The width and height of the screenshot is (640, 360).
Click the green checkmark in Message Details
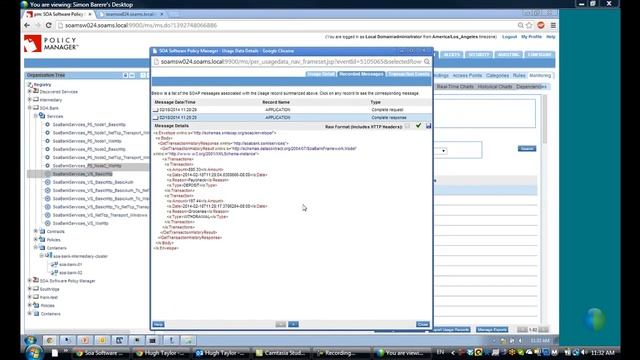[418, 126]
